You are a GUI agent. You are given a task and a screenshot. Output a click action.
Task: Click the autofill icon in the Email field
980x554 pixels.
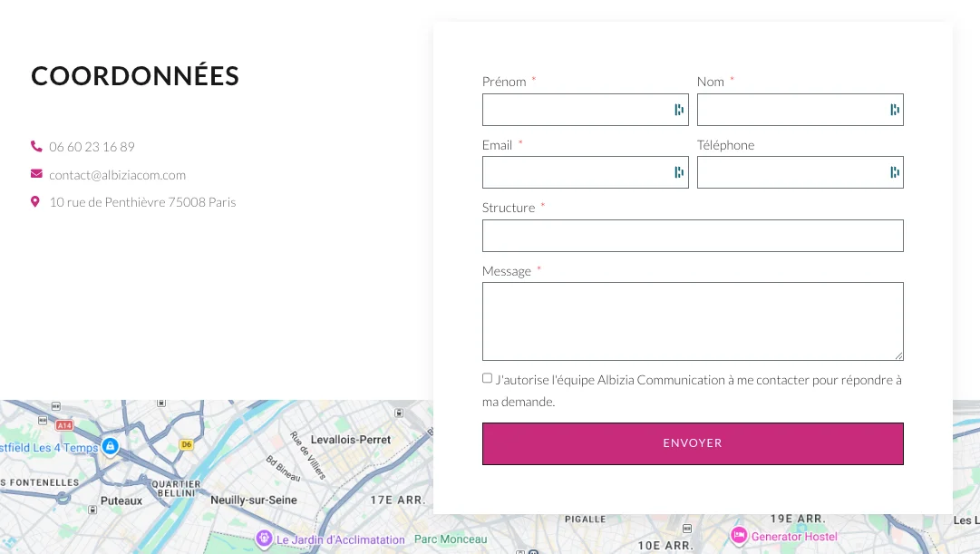click(679, 172)
